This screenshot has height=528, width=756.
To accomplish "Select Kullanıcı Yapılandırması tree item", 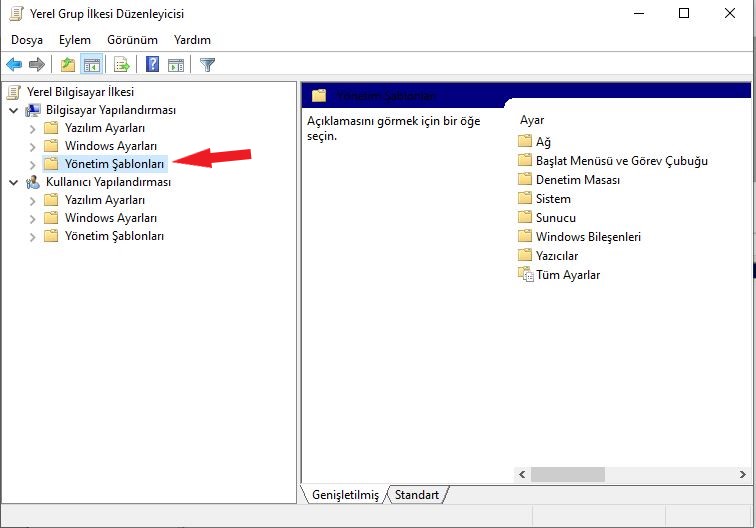I will point(108,182).
